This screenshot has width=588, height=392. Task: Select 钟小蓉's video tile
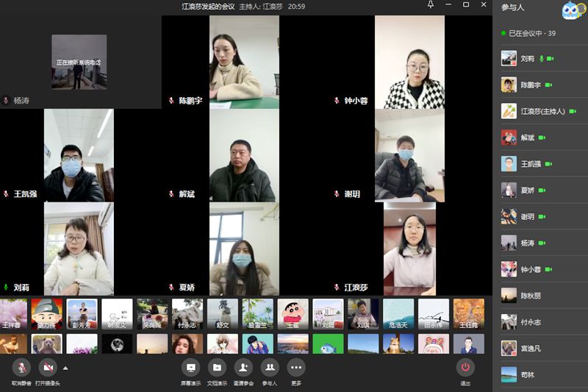coord(409,63)
